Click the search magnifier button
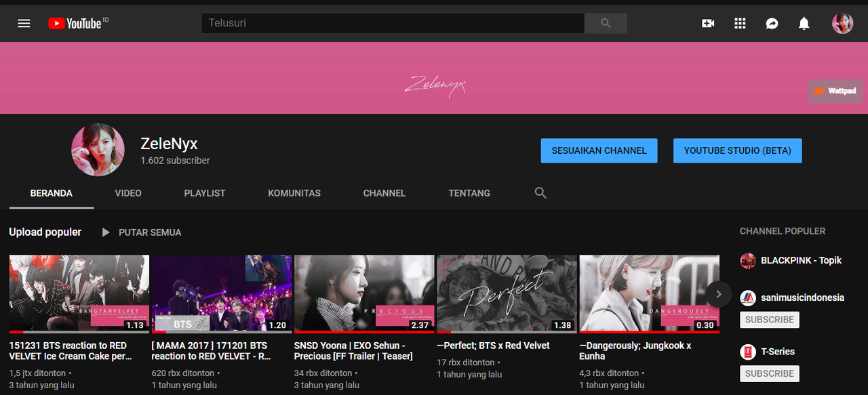 (x=606, y=23)
